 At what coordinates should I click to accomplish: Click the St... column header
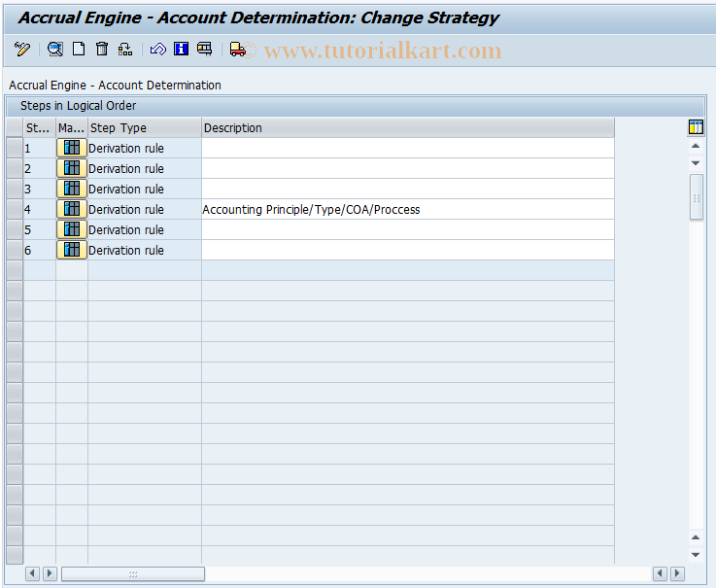coord(39,127)
